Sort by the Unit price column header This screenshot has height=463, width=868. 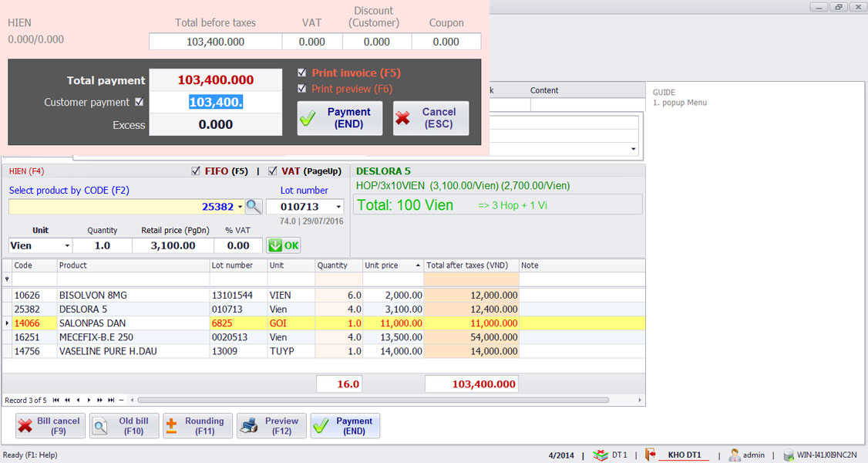392,265
